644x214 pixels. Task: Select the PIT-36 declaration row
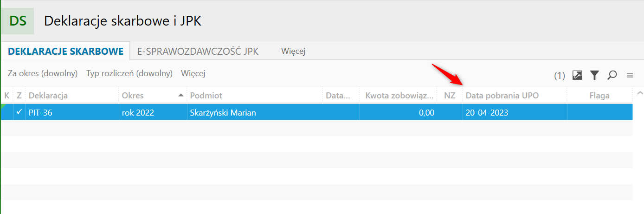coord(317,112)
